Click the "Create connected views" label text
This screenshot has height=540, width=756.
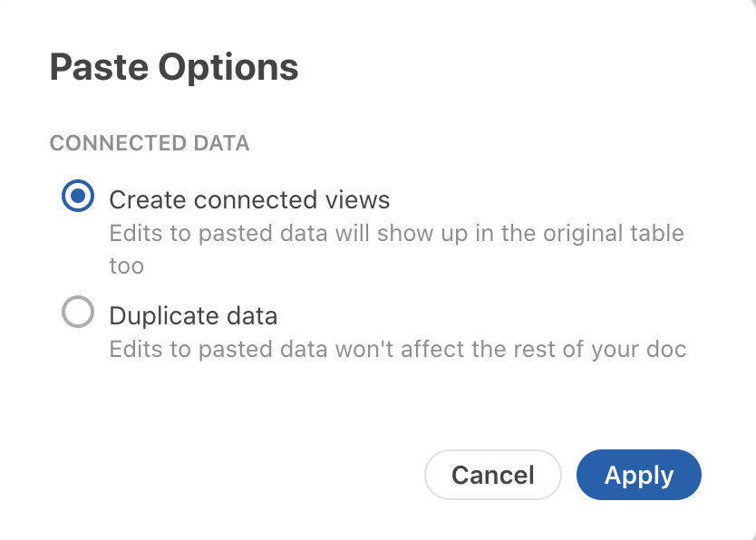[x=249, y=199]
